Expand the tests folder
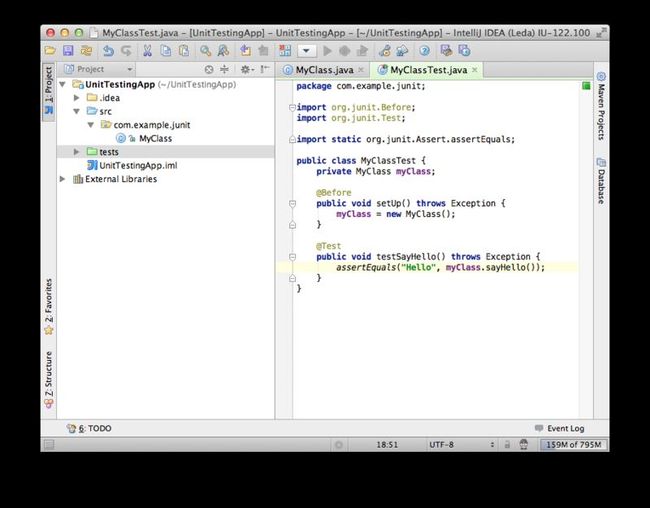The width and height of the screenshot is (650, 508). coord(77,152)
